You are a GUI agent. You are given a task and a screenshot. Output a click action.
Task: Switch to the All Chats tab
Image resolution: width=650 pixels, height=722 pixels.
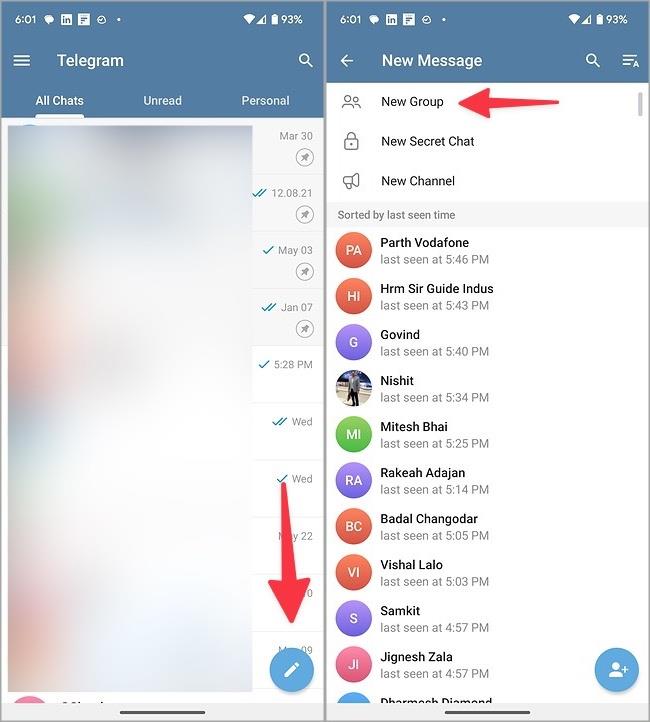[60, 100]
